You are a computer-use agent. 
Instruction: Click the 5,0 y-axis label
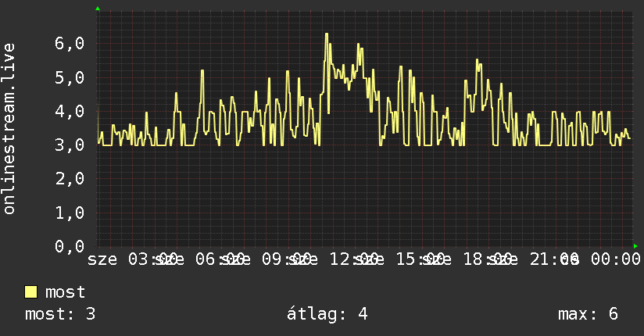pos(70,77)
